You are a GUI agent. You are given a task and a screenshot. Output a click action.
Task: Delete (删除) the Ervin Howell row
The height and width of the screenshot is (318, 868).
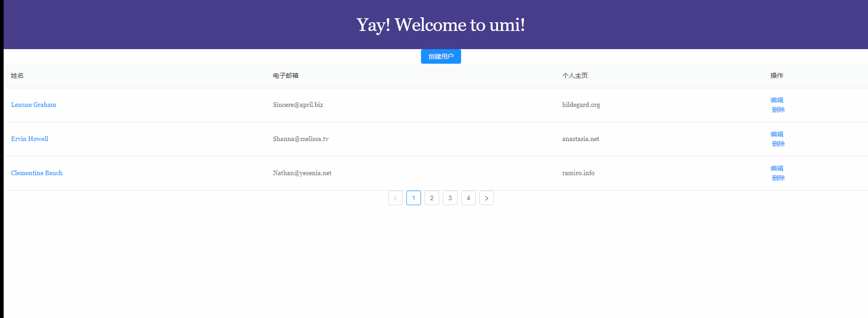click(x=778, y=144)
